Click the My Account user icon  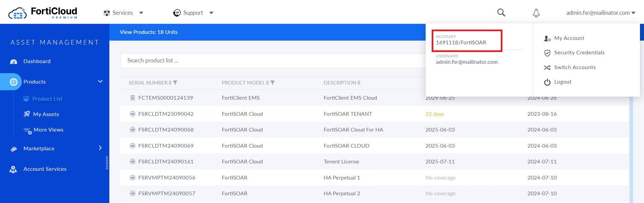click(547, 38)
